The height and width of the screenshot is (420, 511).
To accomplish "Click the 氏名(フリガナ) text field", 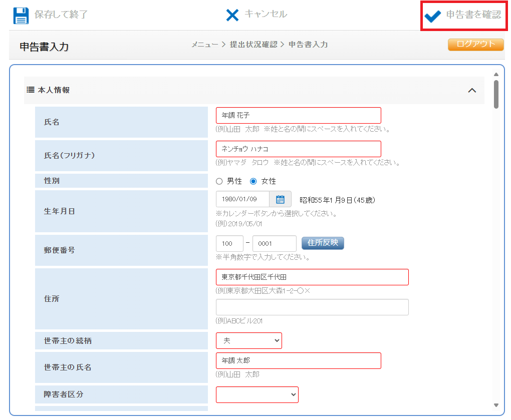I will (x=298, y=149).
